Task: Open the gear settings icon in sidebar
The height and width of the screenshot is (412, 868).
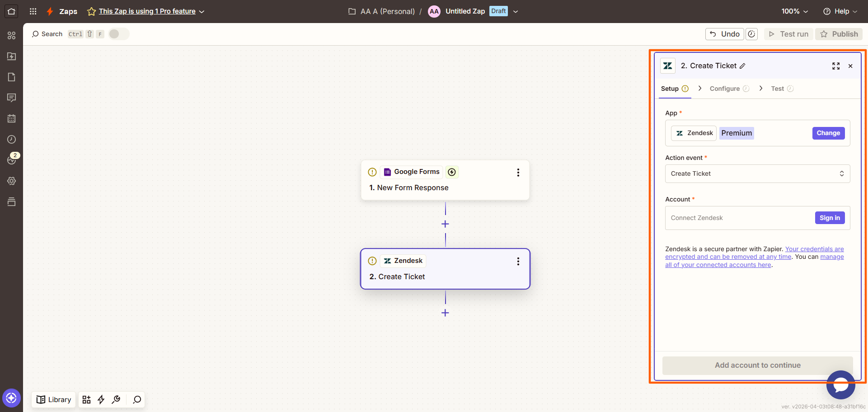Action: 12,181
